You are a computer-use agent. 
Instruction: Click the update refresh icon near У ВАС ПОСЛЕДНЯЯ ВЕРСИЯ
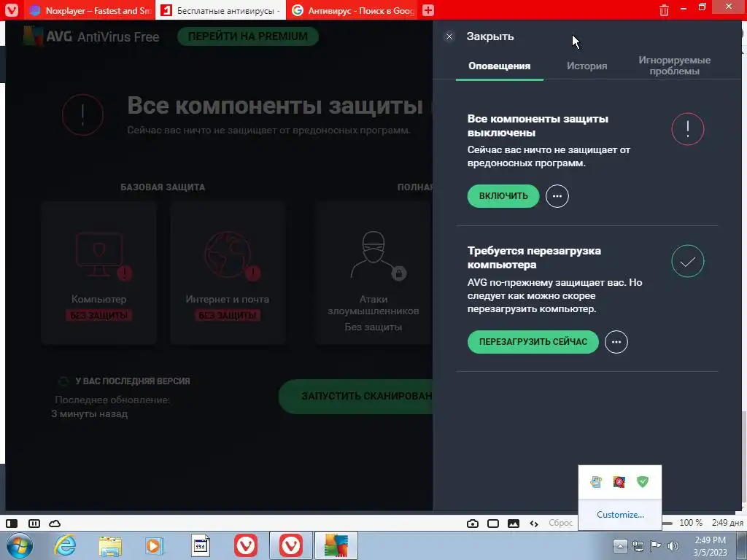(x=63, y=381)
